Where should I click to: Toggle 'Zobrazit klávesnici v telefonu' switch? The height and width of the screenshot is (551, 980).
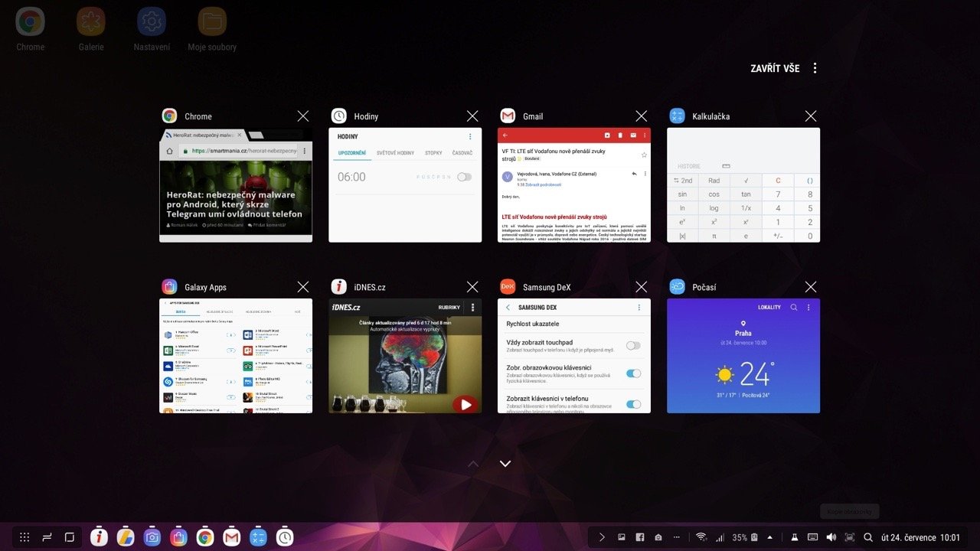pos(633,404)
